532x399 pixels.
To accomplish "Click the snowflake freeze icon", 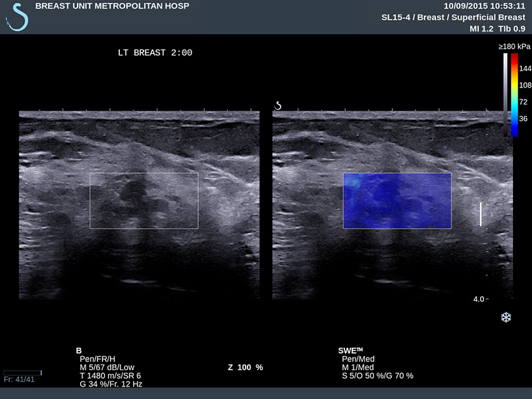I will click(506, 318).
